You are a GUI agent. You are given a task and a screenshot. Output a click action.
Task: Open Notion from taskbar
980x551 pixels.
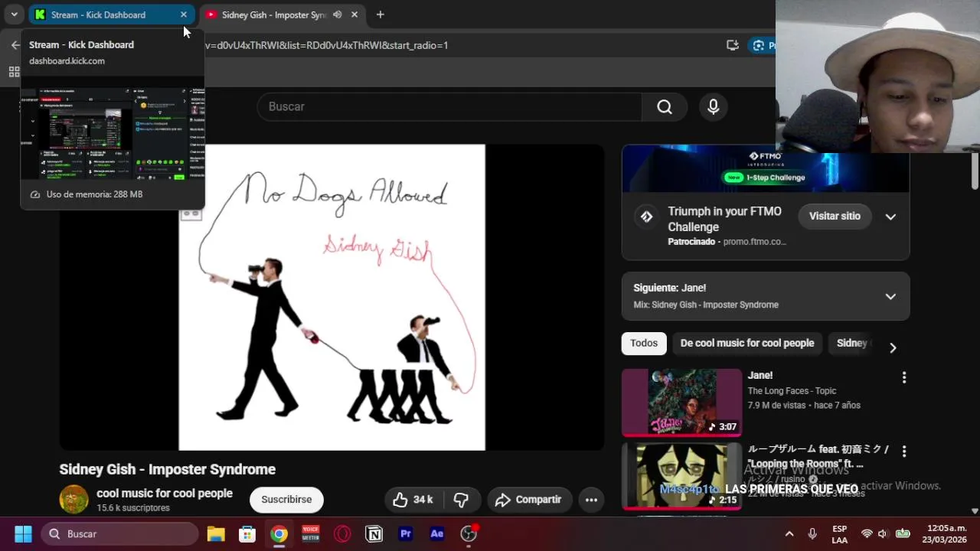click(x=374, y=534)
